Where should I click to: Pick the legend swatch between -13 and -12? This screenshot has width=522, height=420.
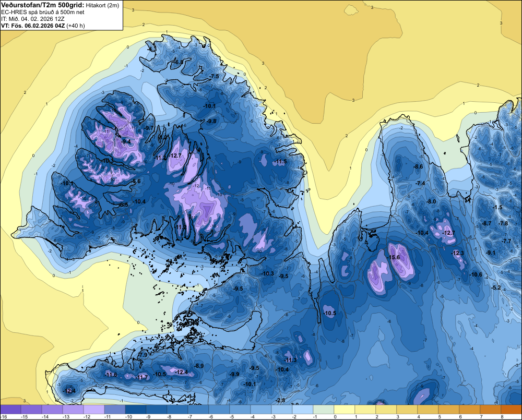coord(73,410)
